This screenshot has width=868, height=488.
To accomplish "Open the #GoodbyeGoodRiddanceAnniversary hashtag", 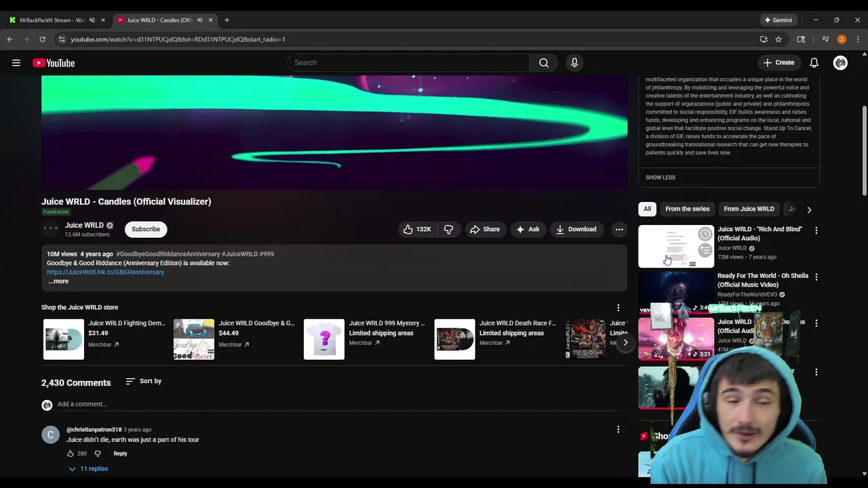I will coord(168,254).
